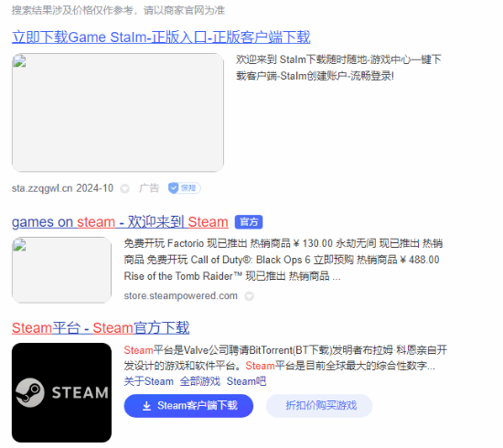Image resolution: width=503 pixels, height=448 pixels.
Task: Click the second result's placeholder thumbnail
Action: click(61, 270)
